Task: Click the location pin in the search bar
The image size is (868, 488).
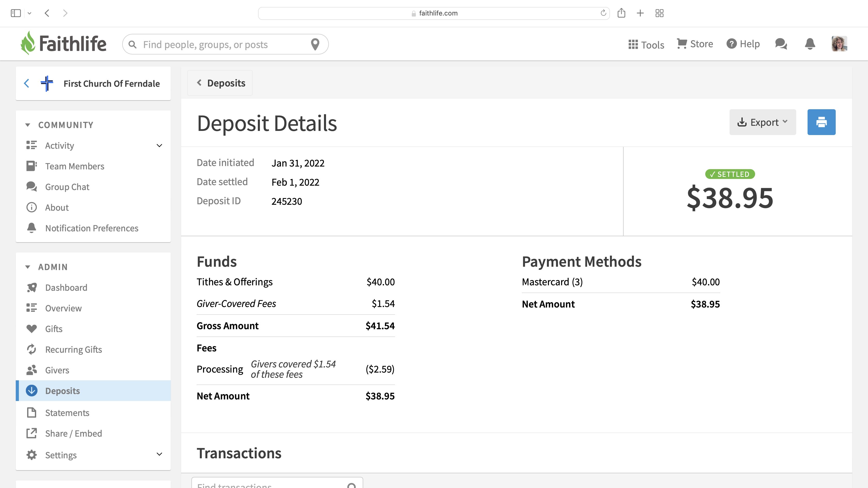Action: [315, 44]
